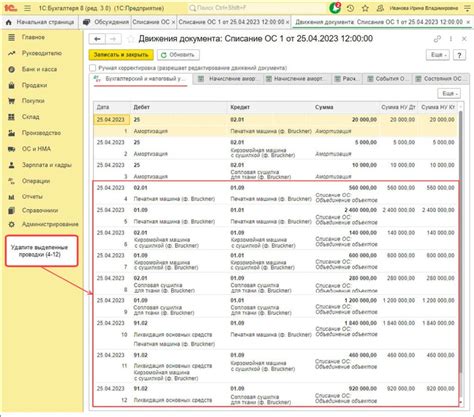Select entry row 4 with 560 000,00
The height and width of the screenshot is (417, 474).
pyautogui.click(x=276, y=193)
